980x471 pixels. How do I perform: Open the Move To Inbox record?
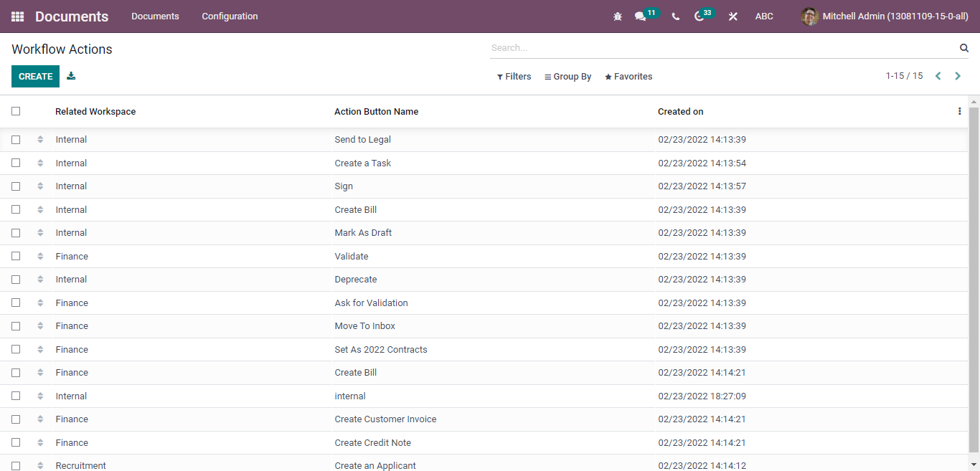pyautogui.click(x=365, y=326)
